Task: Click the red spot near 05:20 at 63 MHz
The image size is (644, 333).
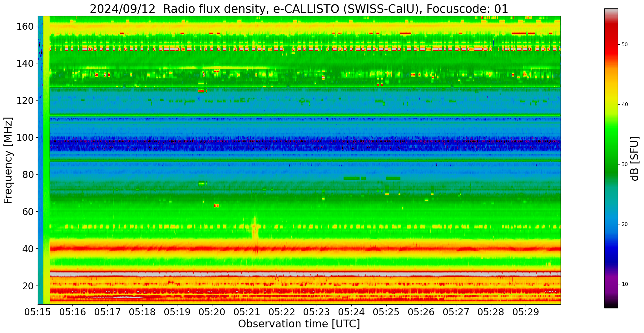Action: click(x=216, y=206)
